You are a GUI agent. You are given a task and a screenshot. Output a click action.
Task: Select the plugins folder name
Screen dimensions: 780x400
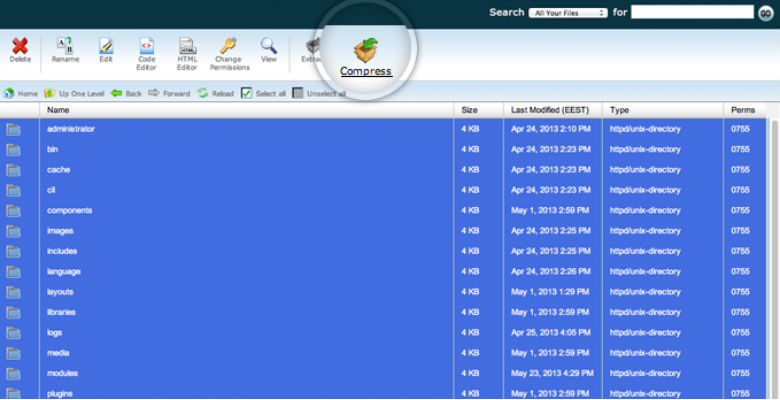tap(60, 394)
